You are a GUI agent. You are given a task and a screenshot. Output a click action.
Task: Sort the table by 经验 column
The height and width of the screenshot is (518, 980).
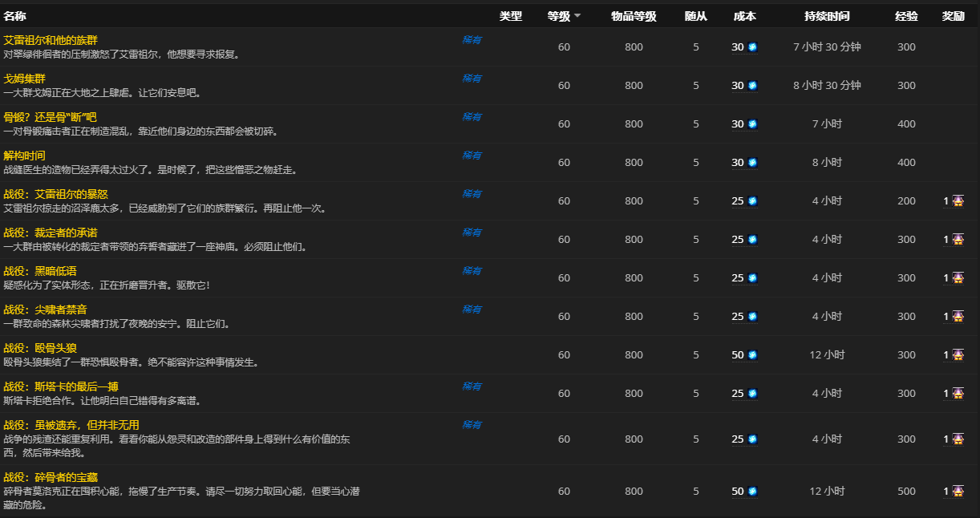(907, 16)
